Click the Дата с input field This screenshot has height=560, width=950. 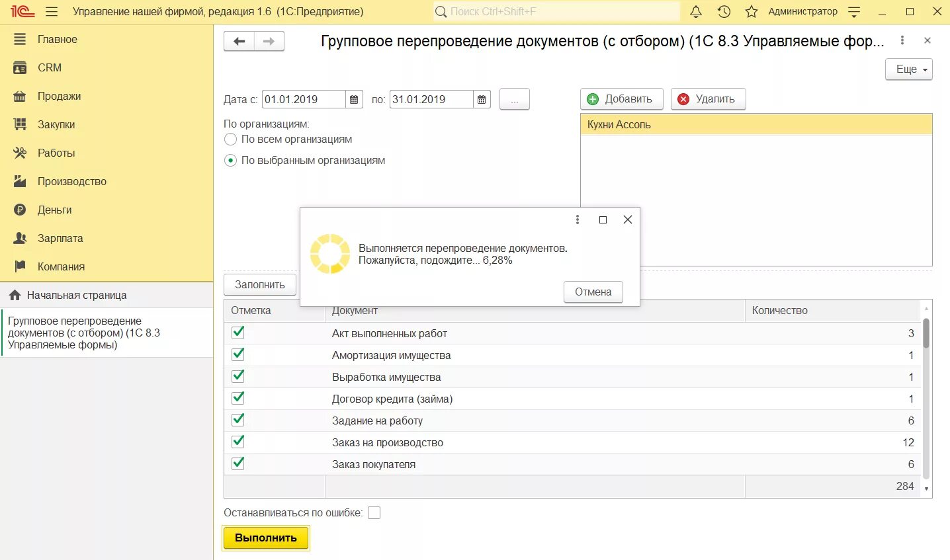pos(304,99)
